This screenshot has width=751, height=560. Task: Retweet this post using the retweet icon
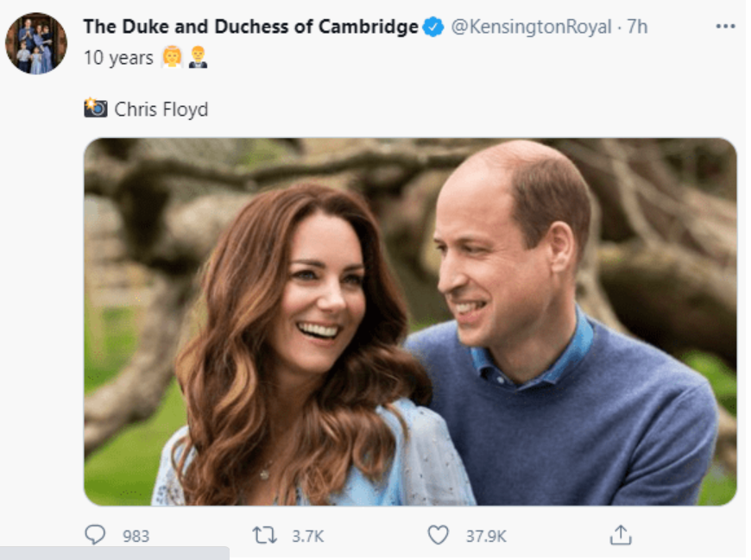click(x=264, y=535)
